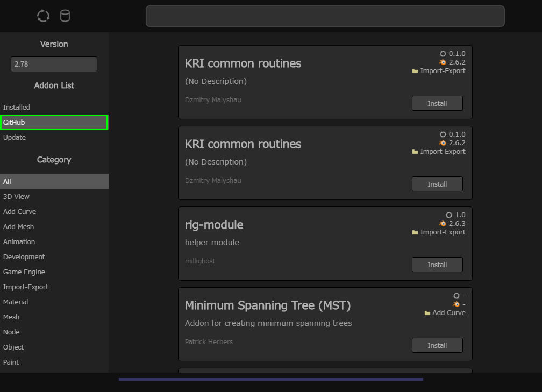Screen dimensions: 542x392
Task: Filter by Object category
Action: (x=54, y=347)
